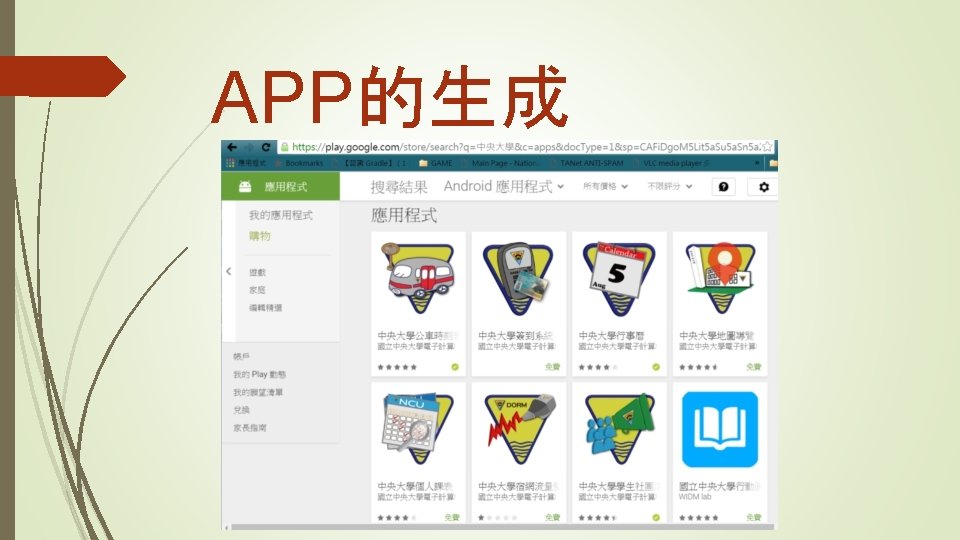Image resolution: width=960 pixels, height=540 pixels.
Task: Open the Calendar 5 app icon
Action: [x=619, y=278]
